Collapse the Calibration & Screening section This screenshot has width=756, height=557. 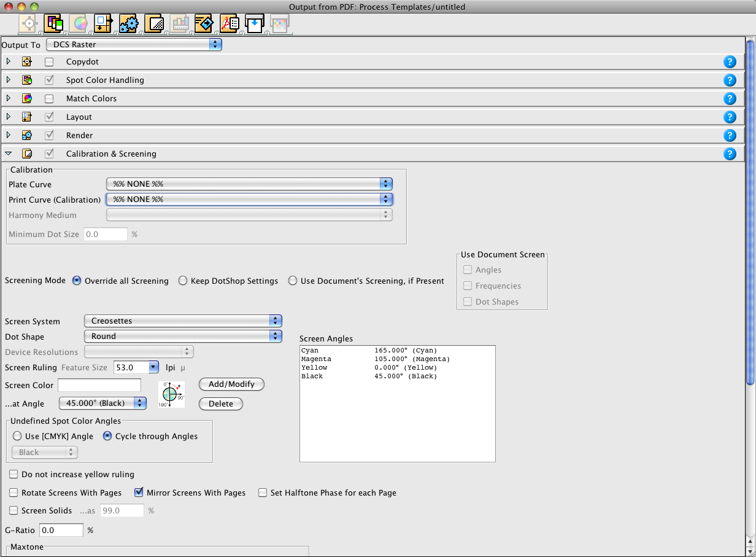tap(9, 154)
